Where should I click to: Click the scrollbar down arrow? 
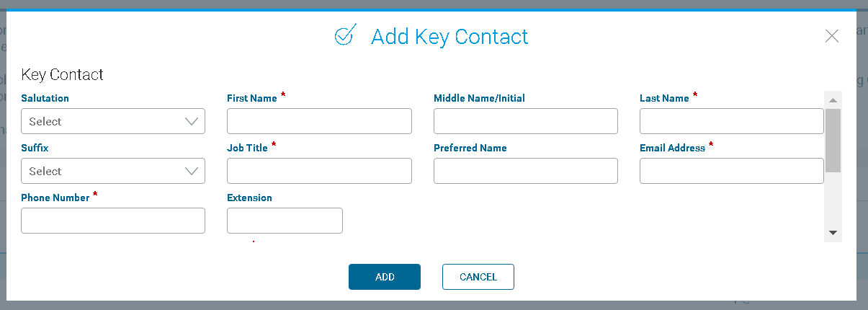(x=833, y=233)
